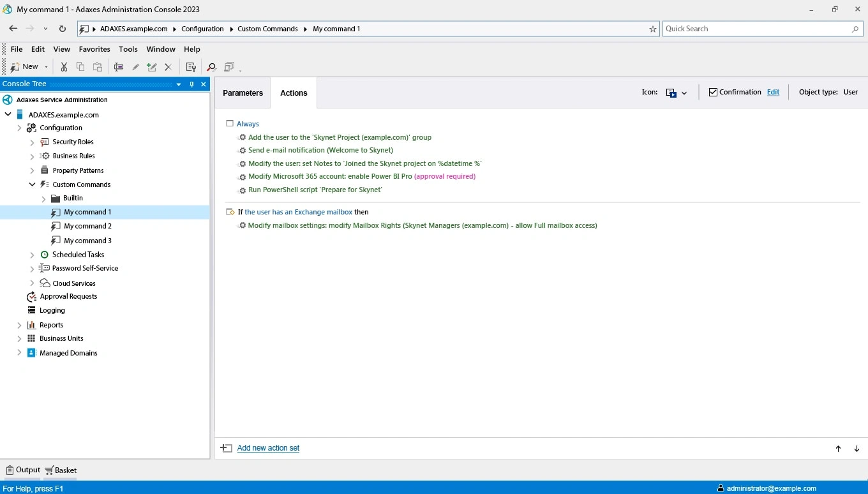868x494 pixels.
Task: Toggle auto-hide pin on Console Tree panel
Action: point(191,84)
